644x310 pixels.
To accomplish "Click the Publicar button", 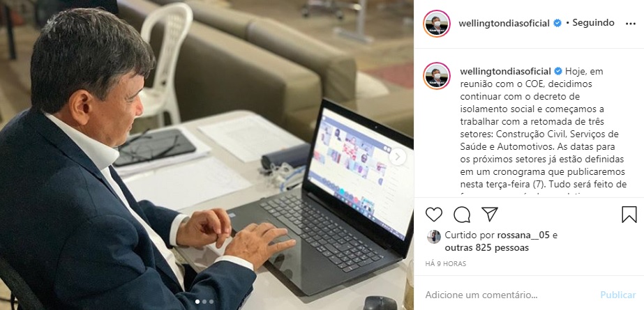I will [x=617, y=295].
